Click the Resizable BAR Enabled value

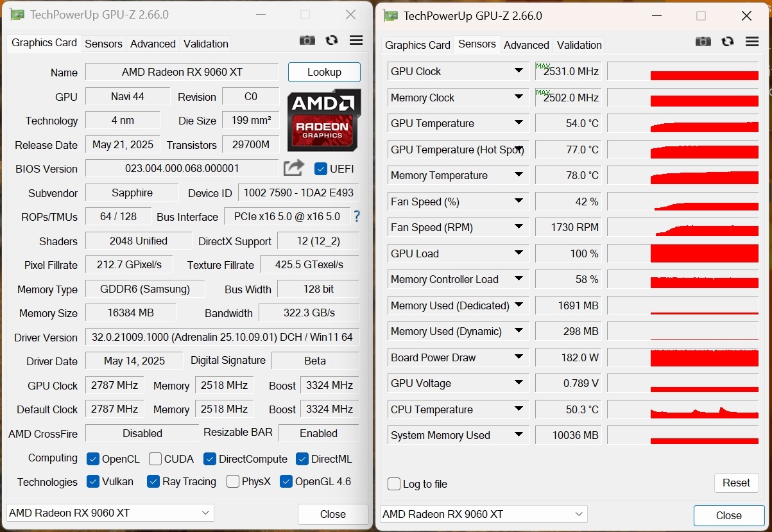(318, 433)
